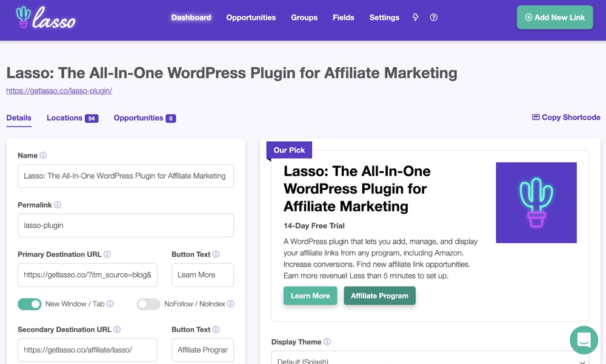Click the main page title heading

coord(232,73)
